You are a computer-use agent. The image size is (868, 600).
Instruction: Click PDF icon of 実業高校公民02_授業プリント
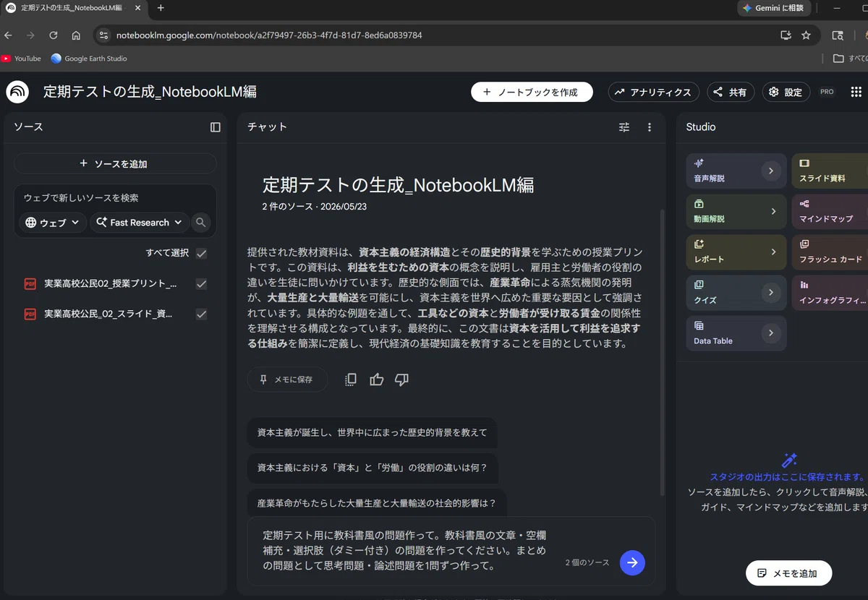click(x=30, y=284)
